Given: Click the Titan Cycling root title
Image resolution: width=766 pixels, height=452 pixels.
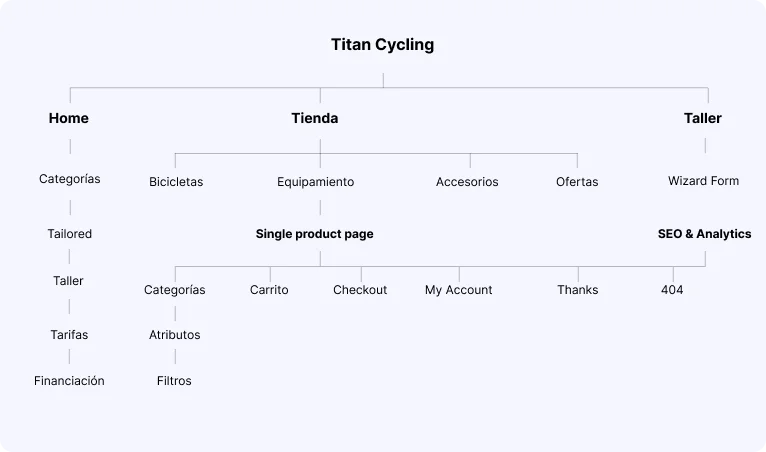Looking at the screenshot, I should pyautogui.click(x=382, y=45).
